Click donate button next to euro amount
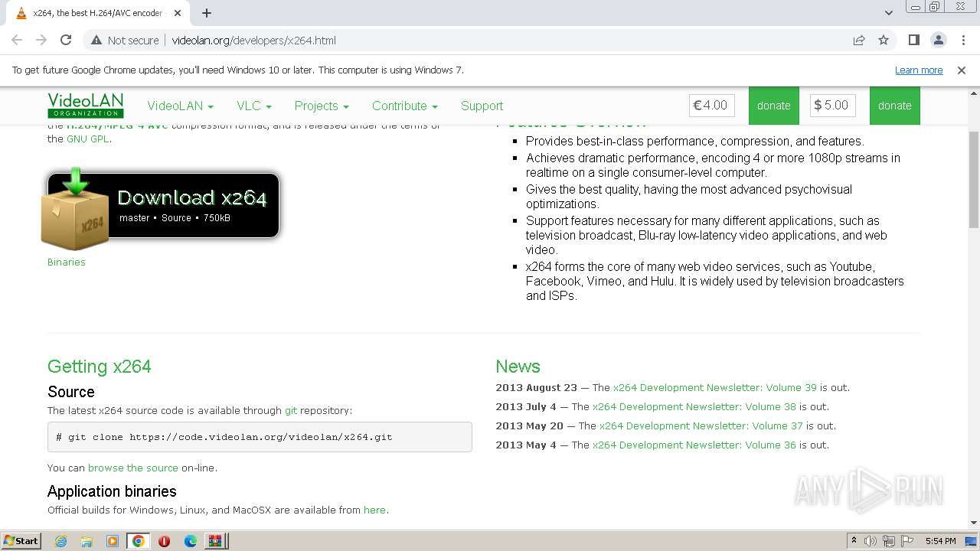 point(773,106)
